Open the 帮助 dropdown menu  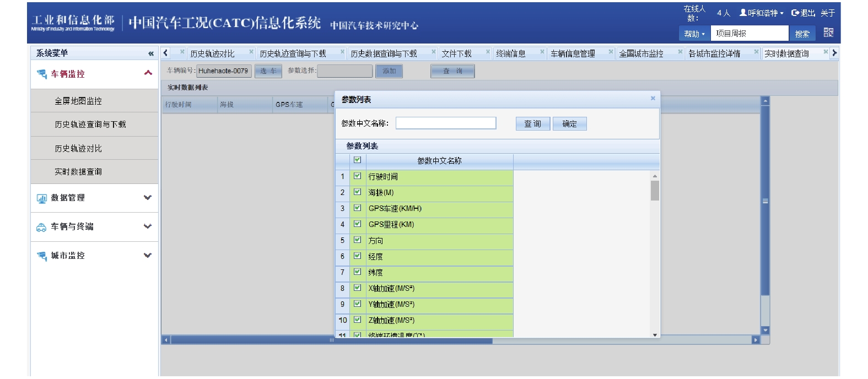pyautogui.click(x=694, y=34)
